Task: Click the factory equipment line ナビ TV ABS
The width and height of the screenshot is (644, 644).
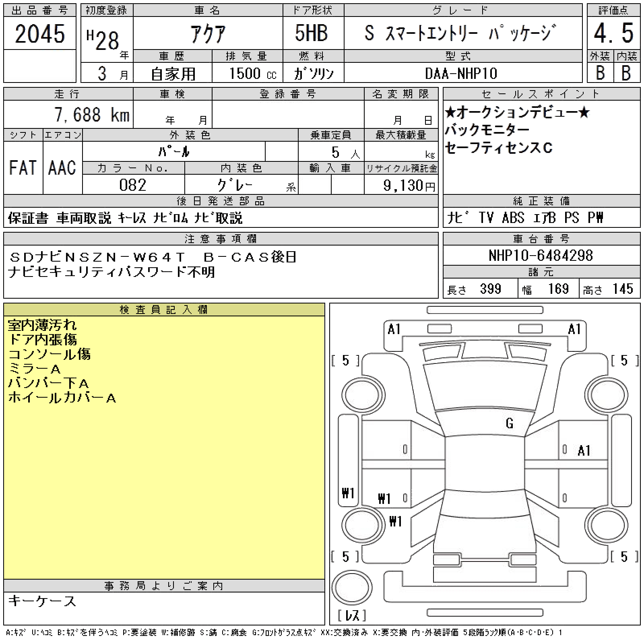Action: click(525, 218)
